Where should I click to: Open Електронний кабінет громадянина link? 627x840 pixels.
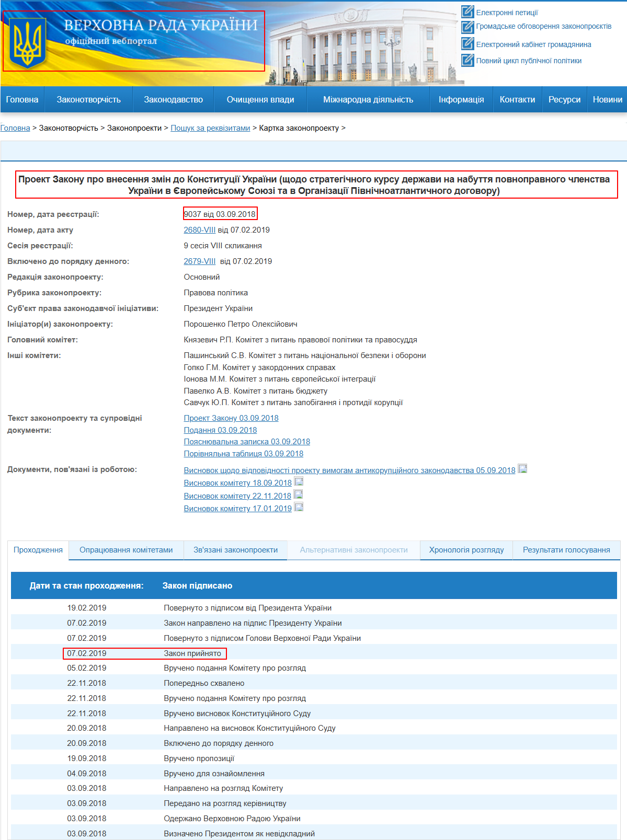click(533, 44)
